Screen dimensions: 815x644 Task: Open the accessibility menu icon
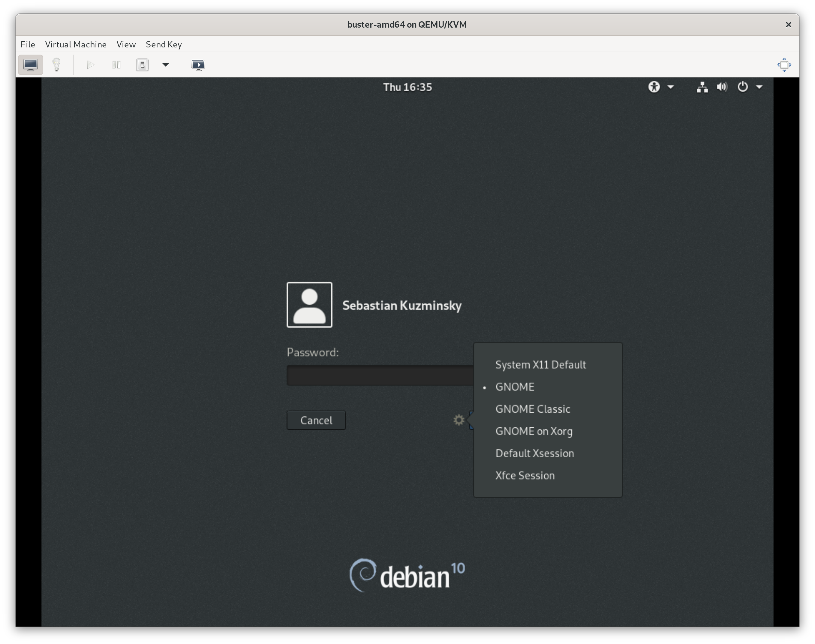click(655, 86)
